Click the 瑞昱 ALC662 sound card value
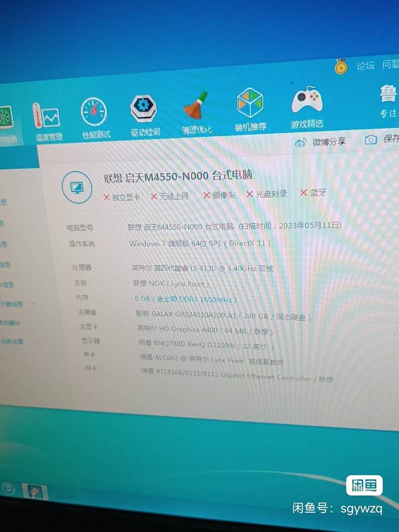This screenshot has width=399, height=532. point(212,360)
